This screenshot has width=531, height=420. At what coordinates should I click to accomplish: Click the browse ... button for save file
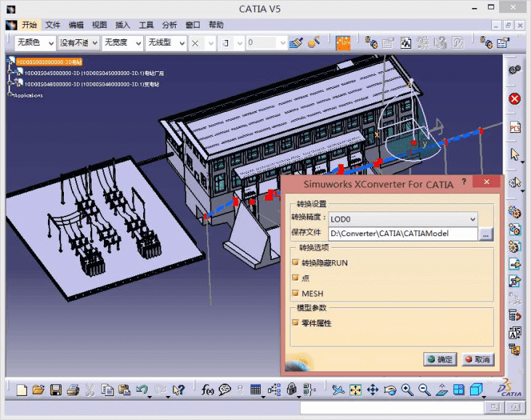pyautogui.click(x=486, y=234)
